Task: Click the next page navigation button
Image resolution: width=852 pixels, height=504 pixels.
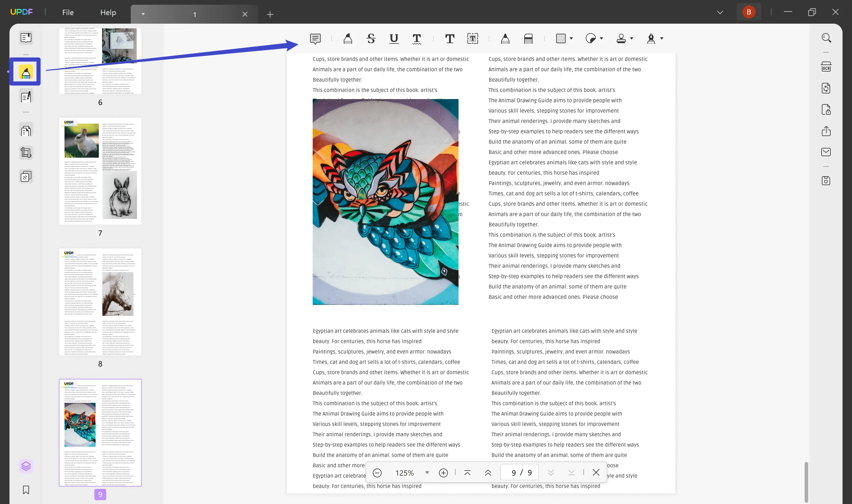Action: (x=551, y=473)
